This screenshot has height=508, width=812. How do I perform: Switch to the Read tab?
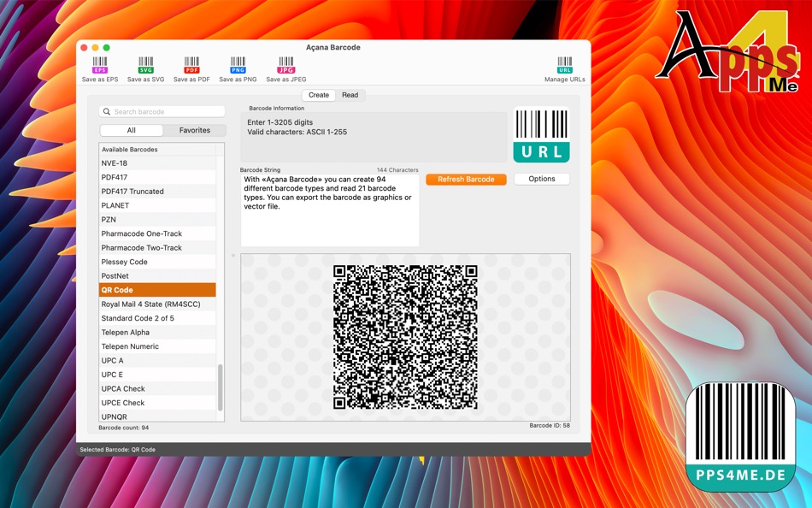[x=350, y=95]
